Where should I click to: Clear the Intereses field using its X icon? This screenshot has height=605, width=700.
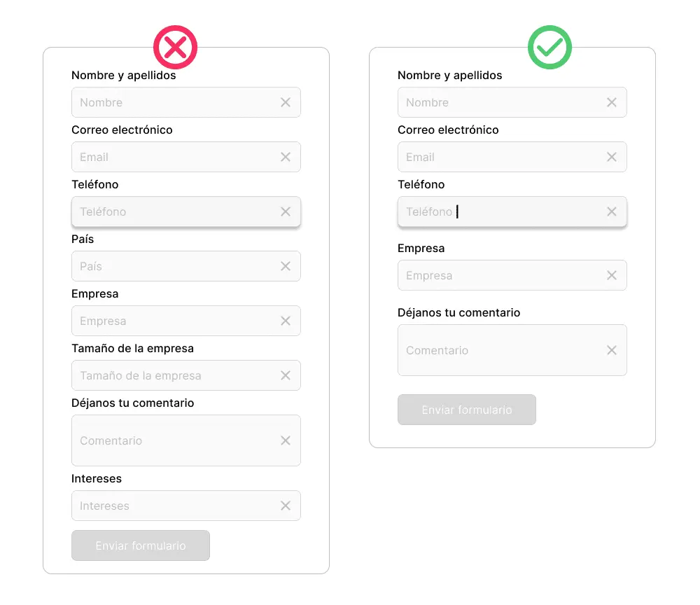point(286,506)
